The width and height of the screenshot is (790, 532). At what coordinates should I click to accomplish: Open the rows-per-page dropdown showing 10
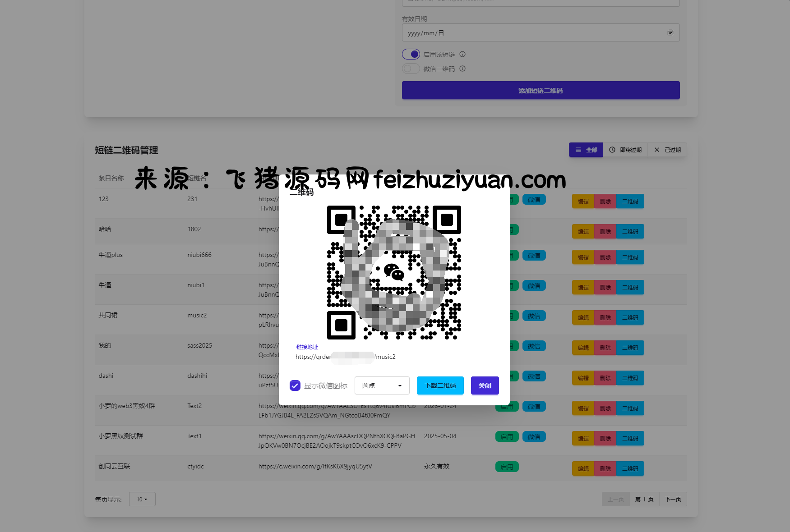[x=142, y=499]
